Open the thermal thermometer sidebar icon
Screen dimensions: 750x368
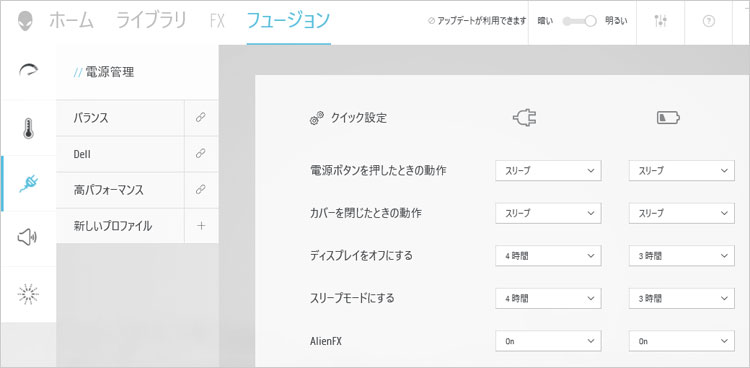pos(28,128)
